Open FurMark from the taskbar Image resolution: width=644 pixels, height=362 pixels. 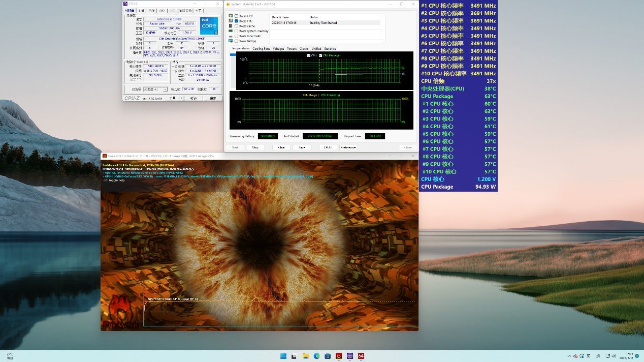(x=339, y=356)
